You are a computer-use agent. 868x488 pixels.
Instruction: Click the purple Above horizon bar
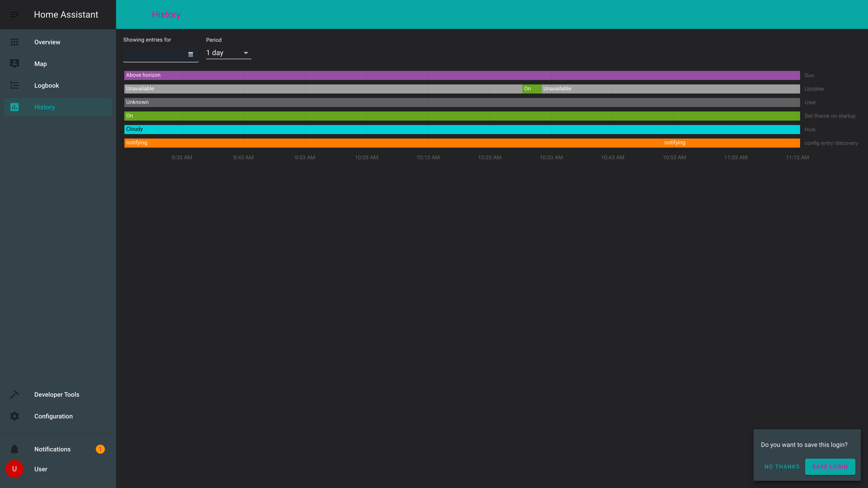[462, 75]
